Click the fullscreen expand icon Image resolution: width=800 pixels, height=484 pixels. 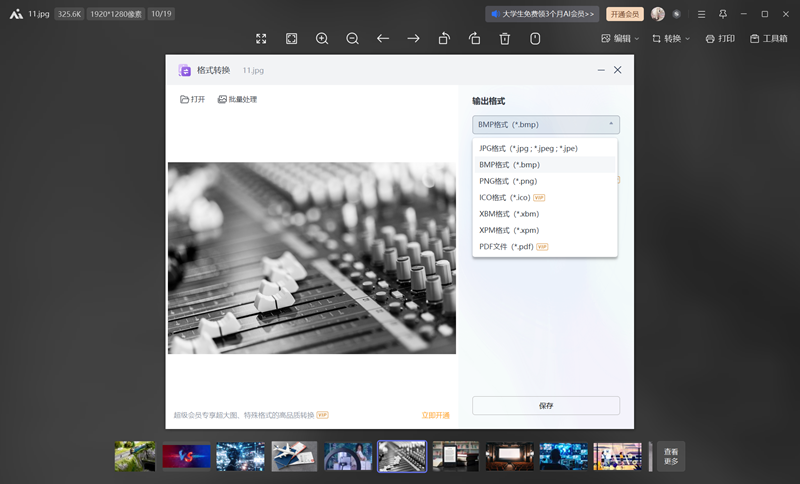tap(261, 38)
